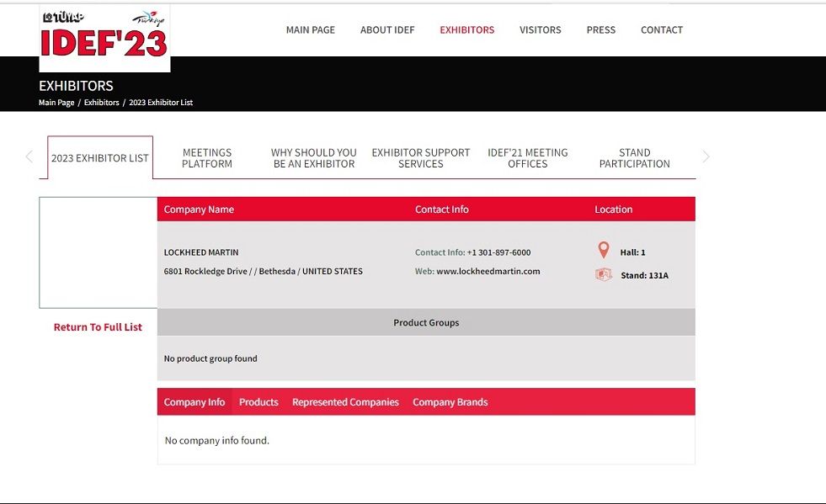Image resolution: width=826 pixels, height=504 pixels.
Task: Open the Exhibitor Support Services tab
Action: point(420,158)
